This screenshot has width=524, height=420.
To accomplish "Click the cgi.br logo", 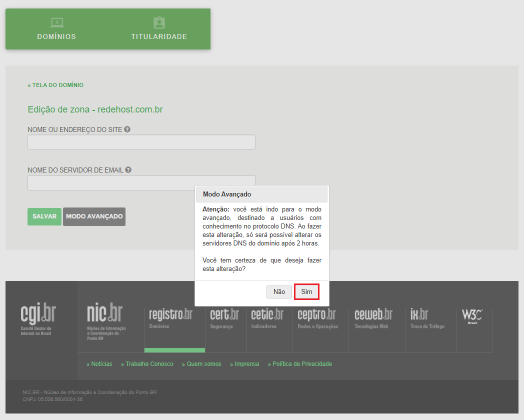I will pos(37,315).
